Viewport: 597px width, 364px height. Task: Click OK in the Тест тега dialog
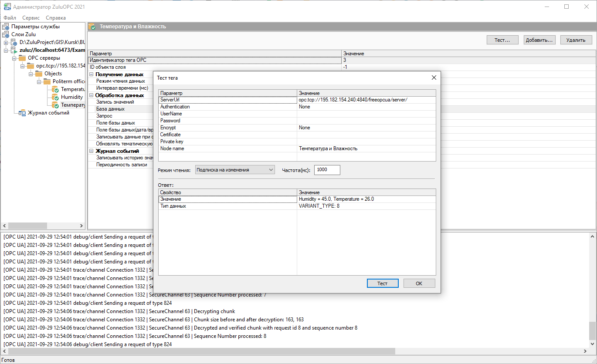[x=419, y=283]
